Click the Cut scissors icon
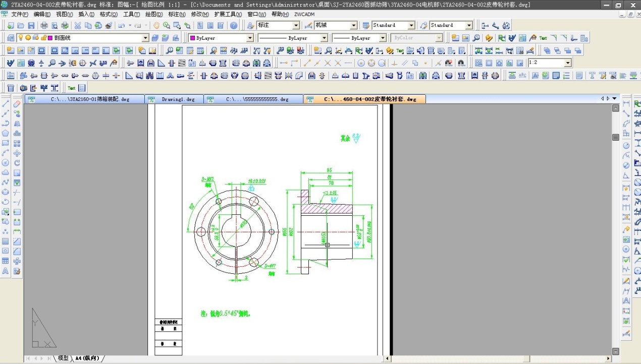 click(x=78, y=25)
